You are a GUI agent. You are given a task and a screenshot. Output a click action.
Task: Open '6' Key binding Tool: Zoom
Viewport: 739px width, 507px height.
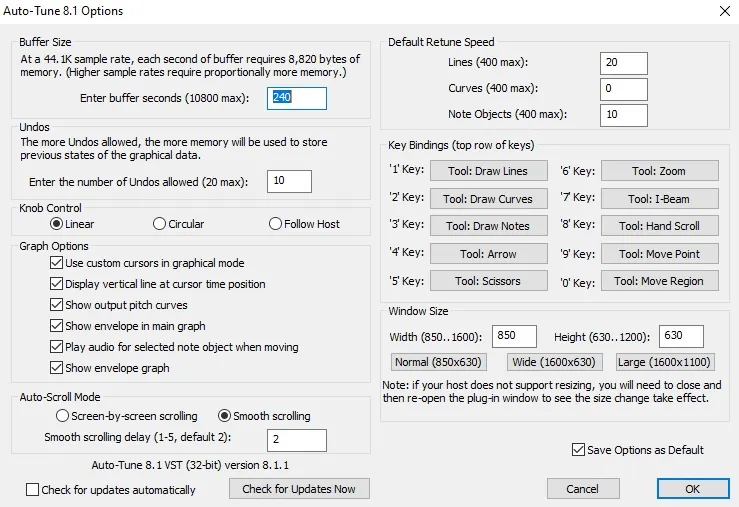click(x=660, y=171)
